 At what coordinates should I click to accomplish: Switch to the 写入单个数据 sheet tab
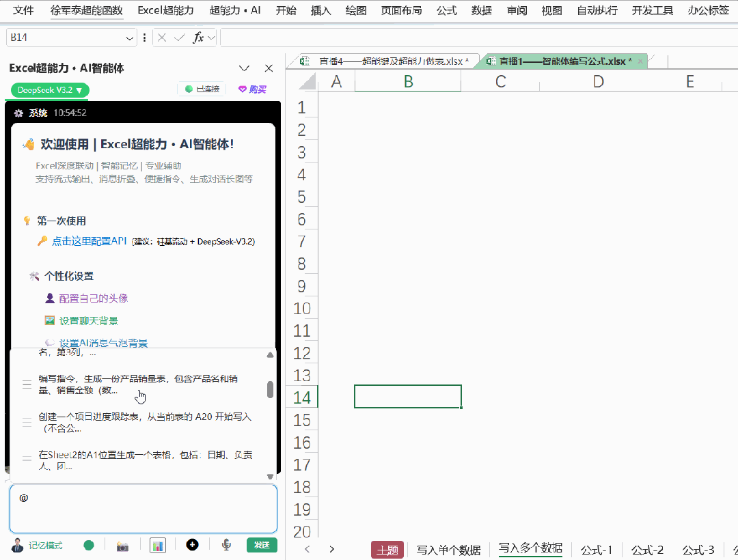448,550
